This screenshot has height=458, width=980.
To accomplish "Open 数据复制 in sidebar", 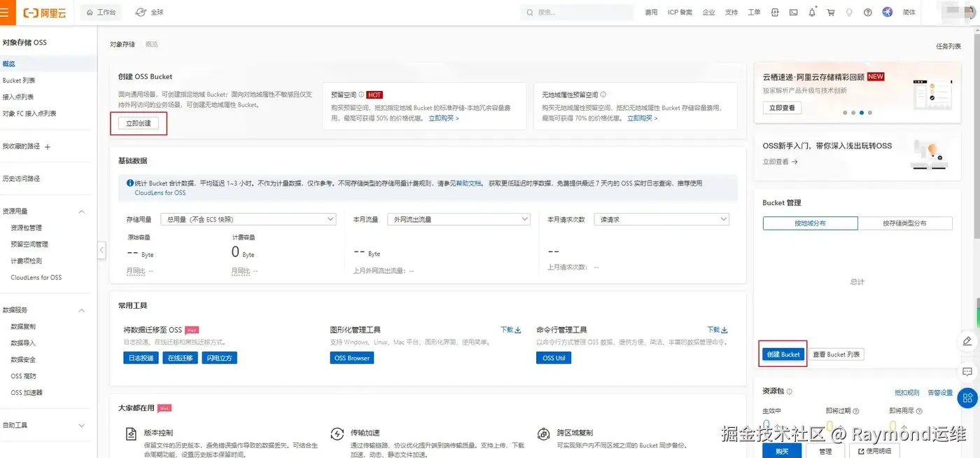I will 23,326.
